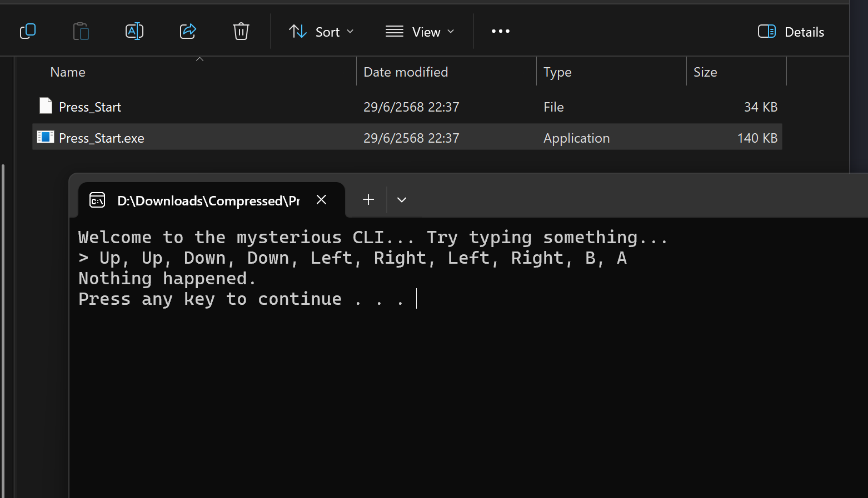Add a new terminal tab

coord(368,200)
